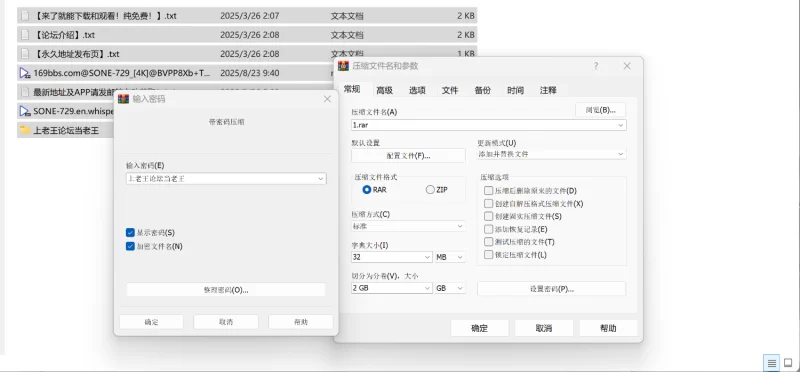The height and width of the screenshot is (372, 800).
Task: Click the SONE-729.en.whisper file icon
Action: [24, 111]
